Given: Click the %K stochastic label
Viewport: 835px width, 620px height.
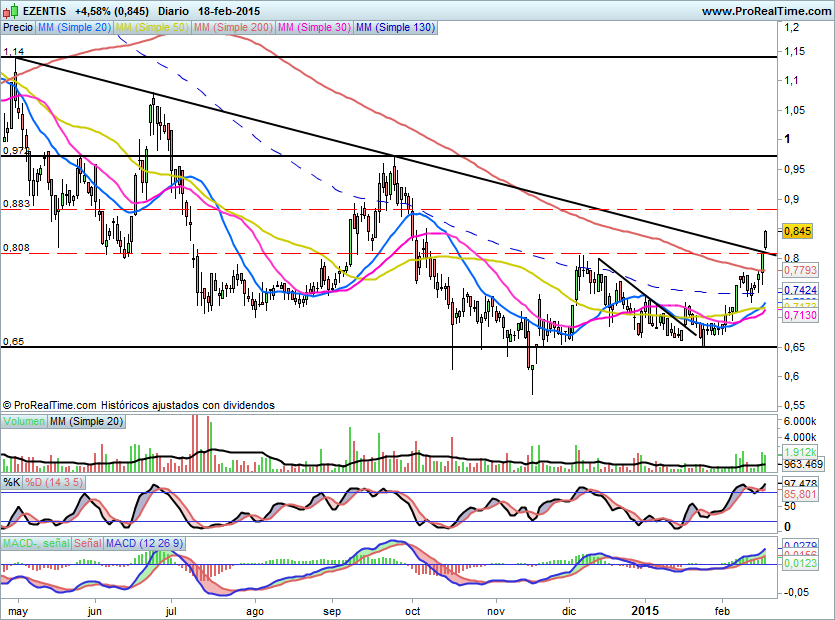Looking at the screenshot, I should [x=12, y=483].
